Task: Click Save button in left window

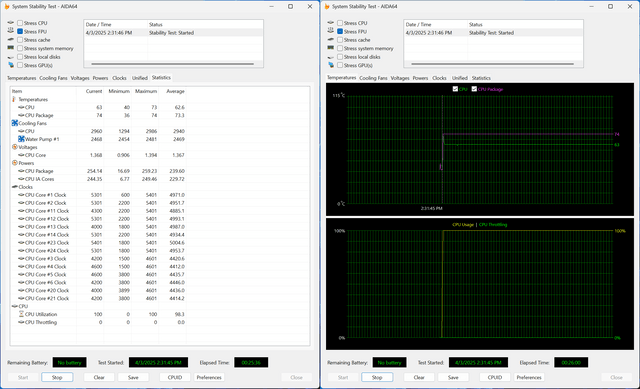Action: click(133, 377)
